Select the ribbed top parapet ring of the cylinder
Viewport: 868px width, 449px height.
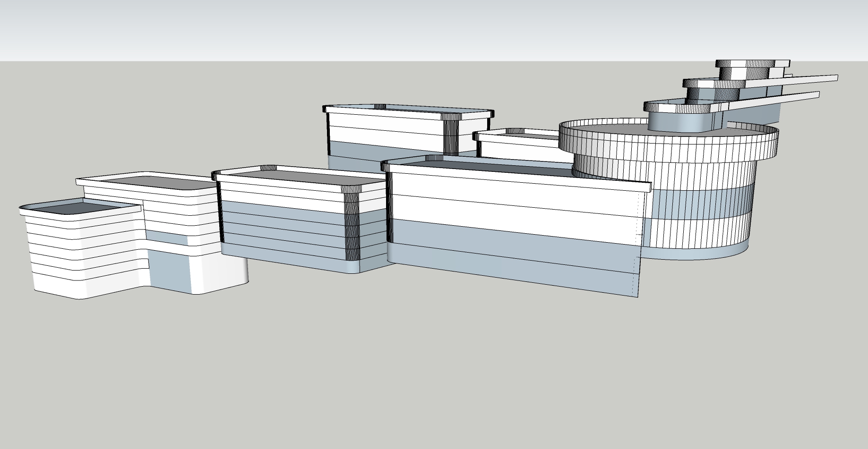(671, 146)
